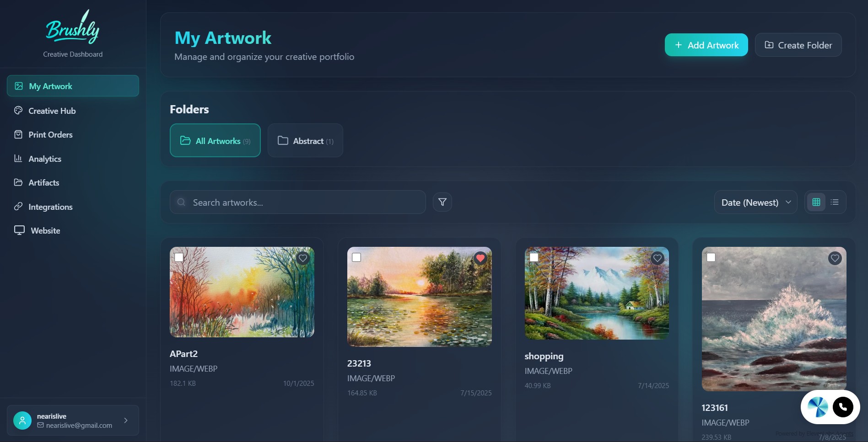Go to the Artifacts section

coord(43,182)
